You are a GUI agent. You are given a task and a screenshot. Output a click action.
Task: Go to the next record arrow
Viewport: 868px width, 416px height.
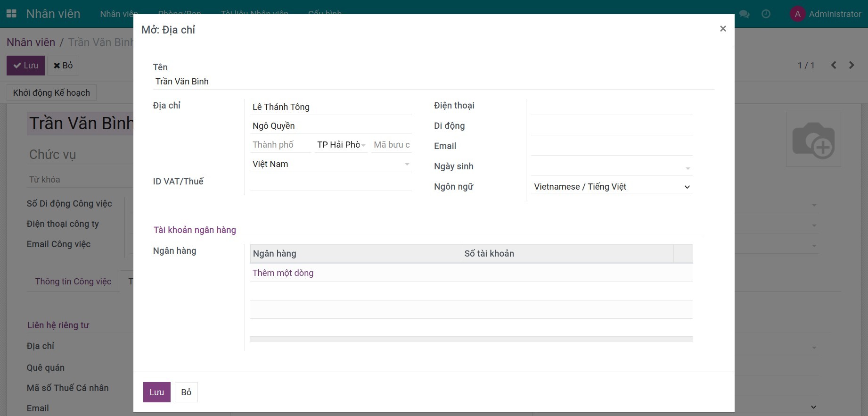point(852,65)
